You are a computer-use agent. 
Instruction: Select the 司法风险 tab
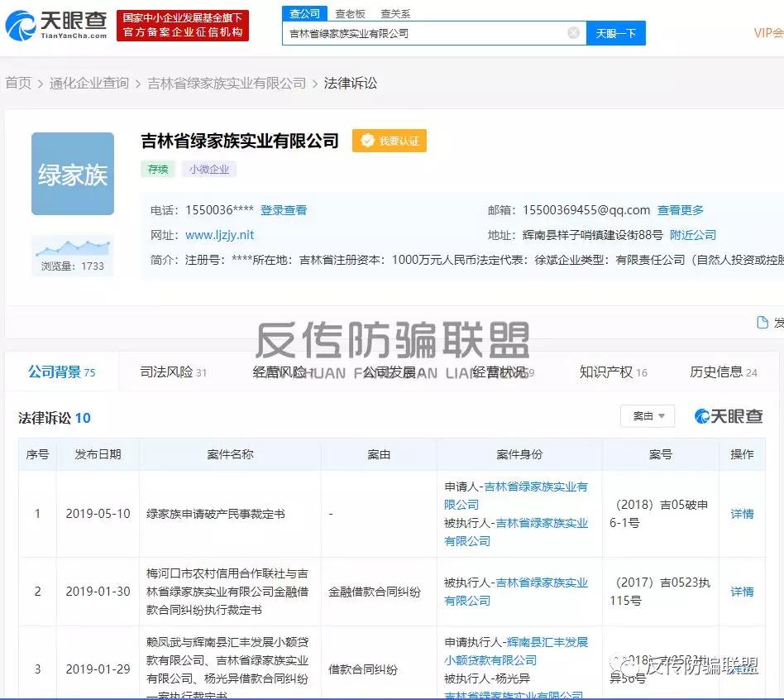[x=173, y=372]
